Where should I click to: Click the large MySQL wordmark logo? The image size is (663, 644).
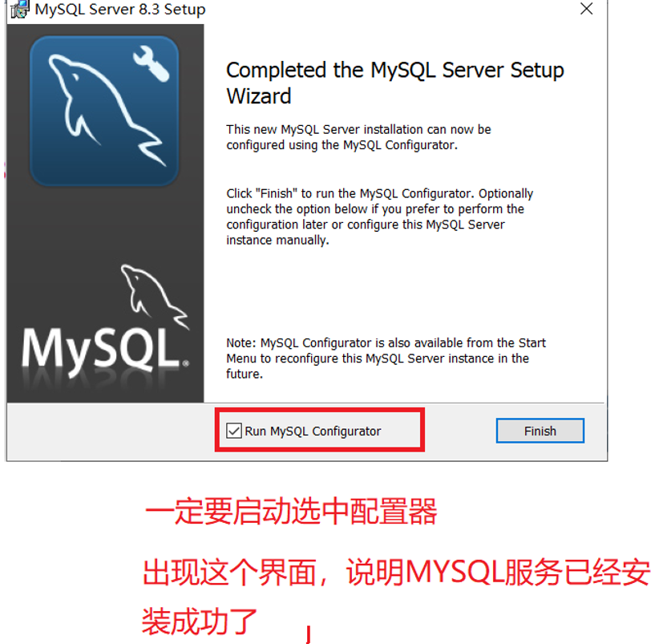pos(102,348)
